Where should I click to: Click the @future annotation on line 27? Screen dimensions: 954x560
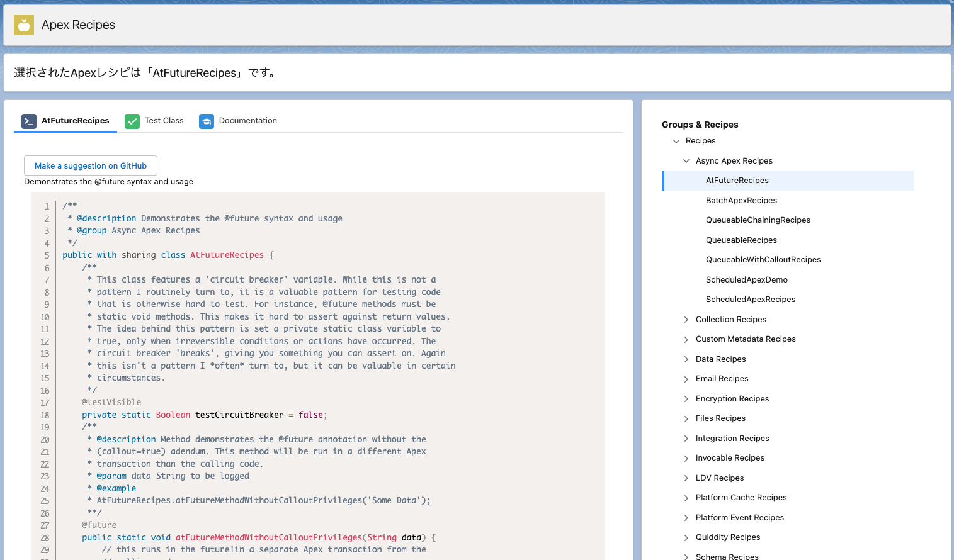[x=99, y=525]
